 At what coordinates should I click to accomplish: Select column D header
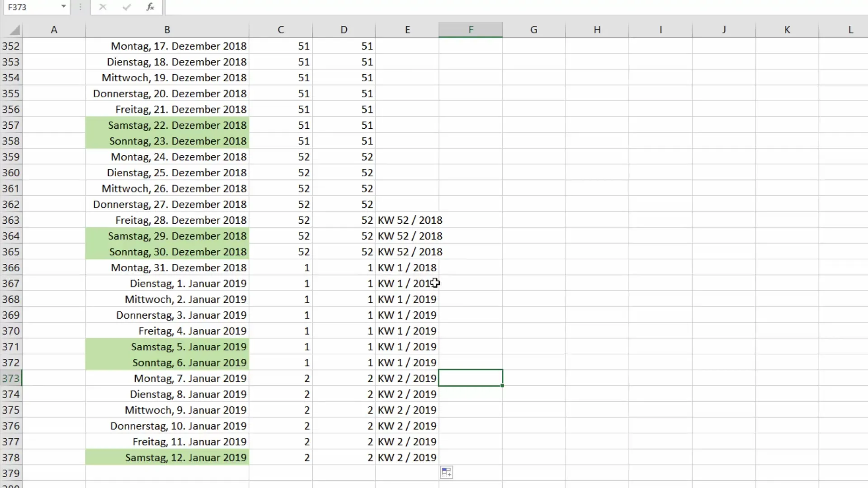coord(344,30)
